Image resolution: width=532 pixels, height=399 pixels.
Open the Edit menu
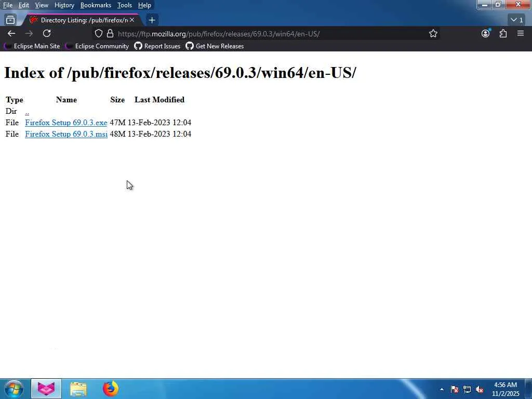(23, 5)
